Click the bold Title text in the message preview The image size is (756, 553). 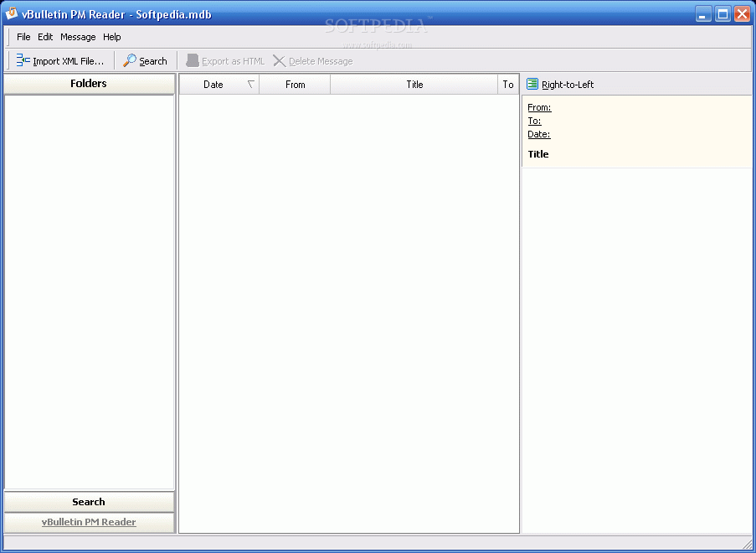(538, 154)
